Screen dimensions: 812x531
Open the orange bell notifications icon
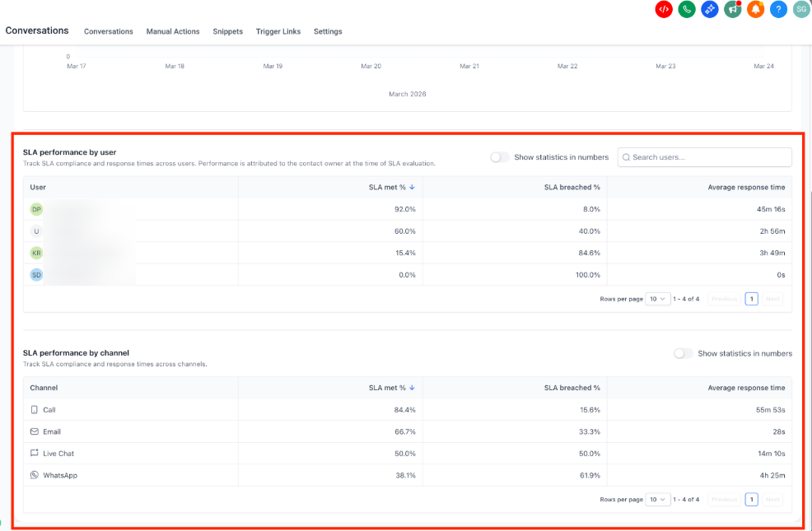coord(755,9)
